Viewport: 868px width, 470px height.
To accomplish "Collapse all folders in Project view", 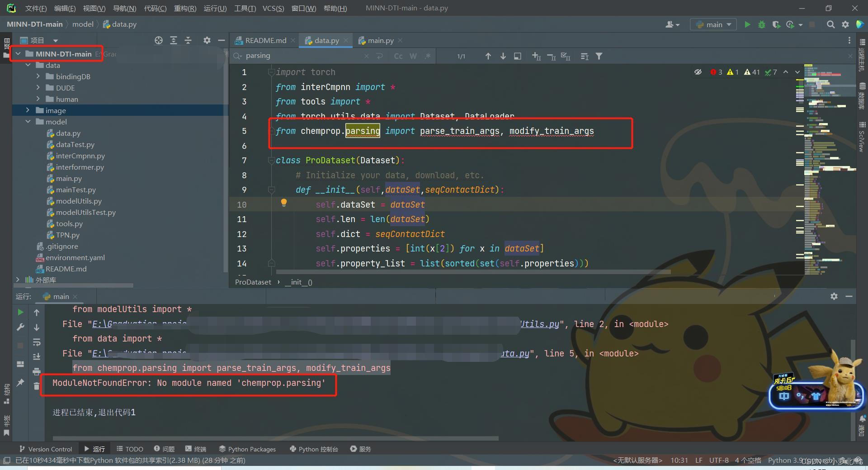I will pyautogui.click(x=188, y=40).
